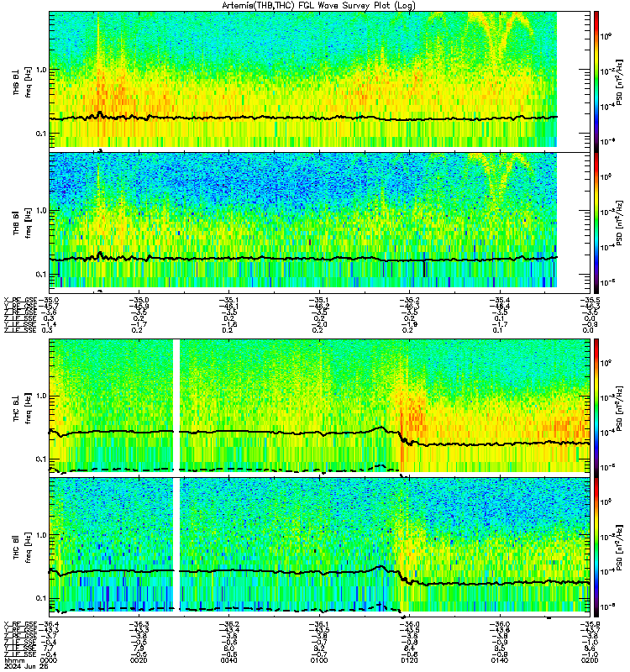Image resolution: width=630 pixels, height=672 pixels.
Task: Click the PSD [nT²/Hz] label of THB B∥ colorbar
Action: coord(619,223)
